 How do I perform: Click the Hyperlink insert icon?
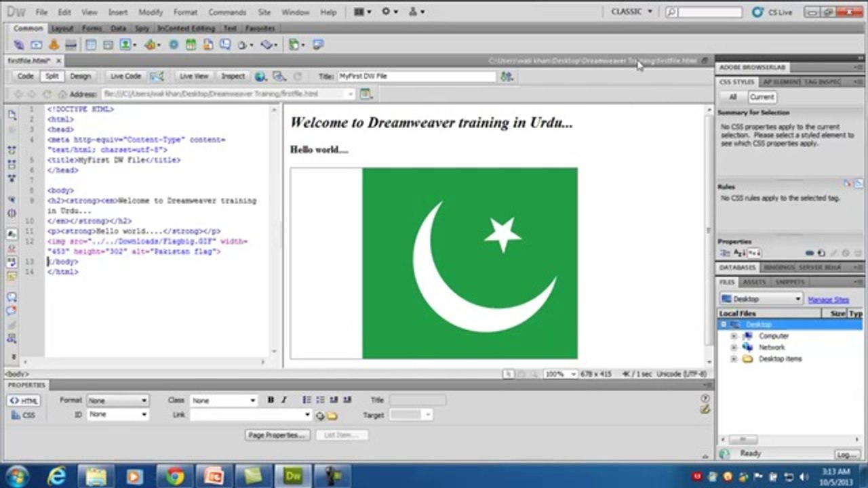point(18,45)
